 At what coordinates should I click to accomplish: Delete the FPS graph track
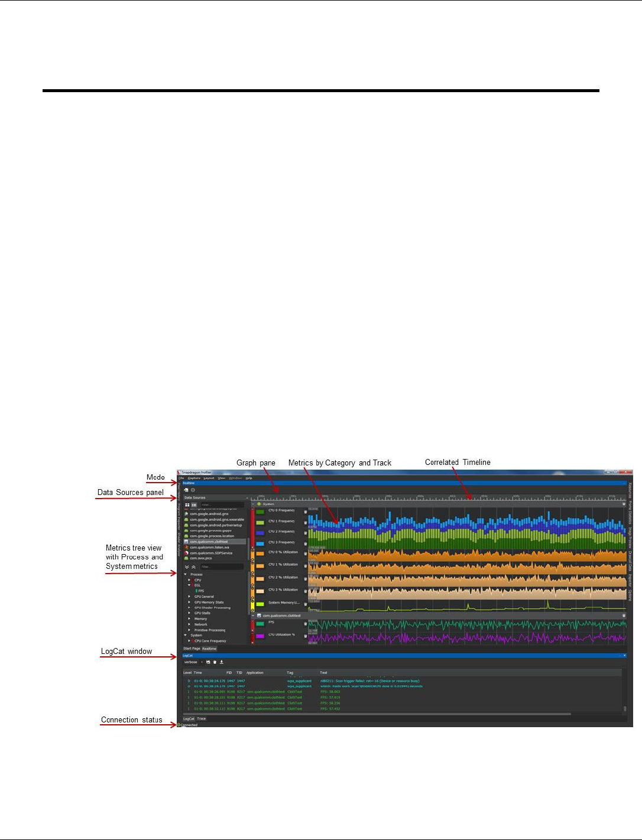tap(306, 624)
